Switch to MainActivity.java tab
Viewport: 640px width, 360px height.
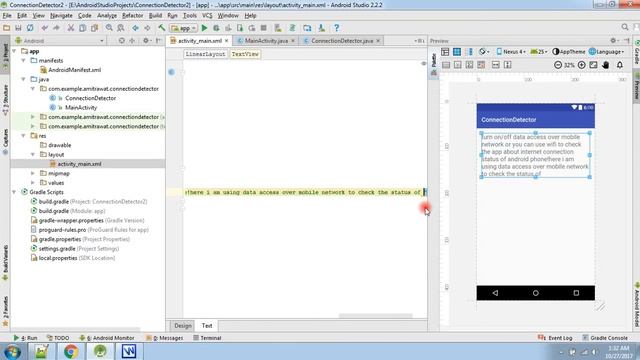pyautogui.click(x=266, y=41)
